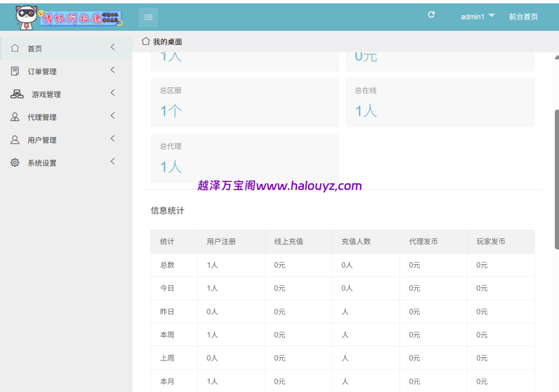Image resolution: width=559 pixels, height=392 pixels.
Task: Toggle sidebar with hamburger menu button
Action: (148, 17)
